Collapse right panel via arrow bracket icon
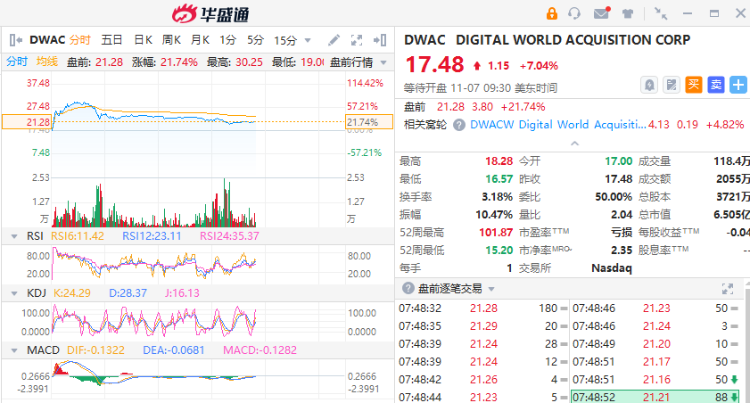Screen dimensions: 750x403 tap(380, 40)
